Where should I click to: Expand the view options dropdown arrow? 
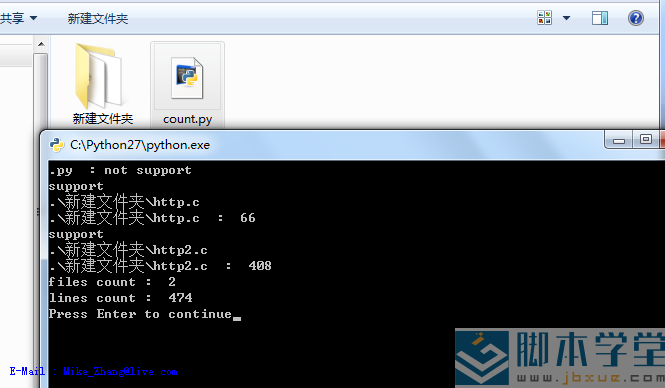point(566,18)
